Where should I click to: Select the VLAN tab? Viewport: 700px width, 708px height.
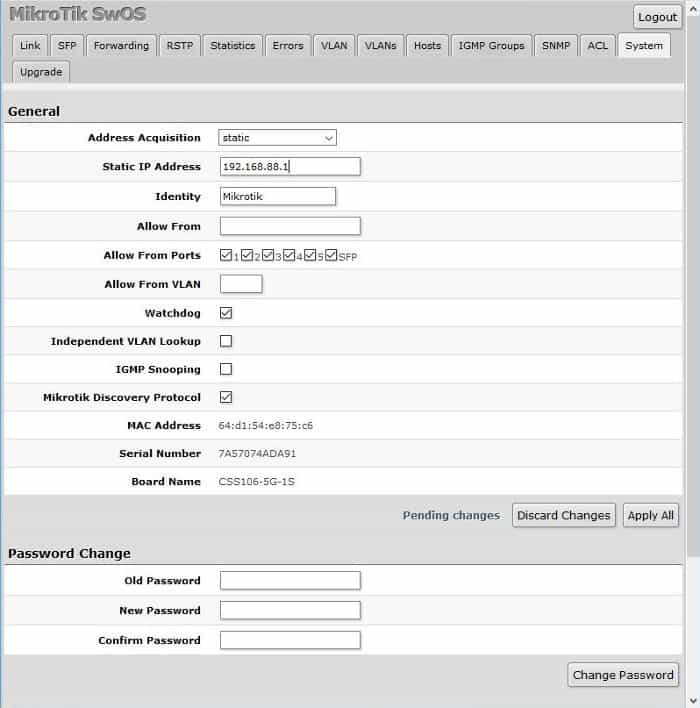334,46
